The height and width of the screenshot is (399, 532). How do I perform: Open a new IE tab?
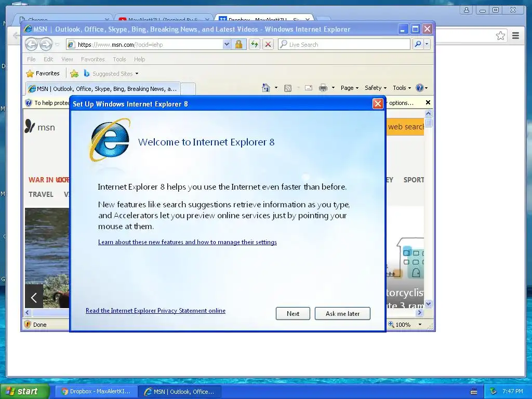tap(188, 88)
